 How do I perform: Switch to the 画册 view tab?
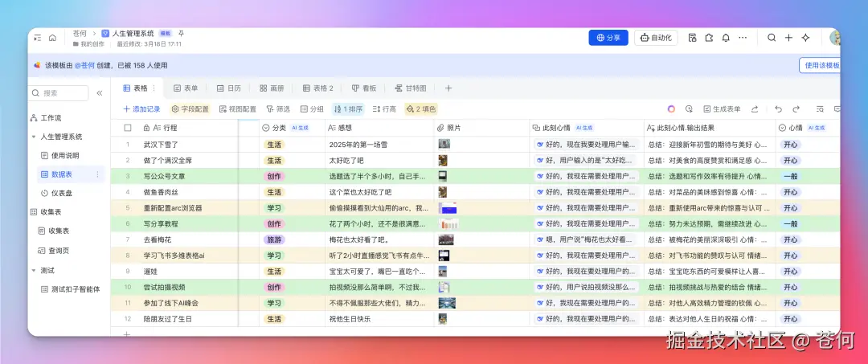click(x=272, y=88)
